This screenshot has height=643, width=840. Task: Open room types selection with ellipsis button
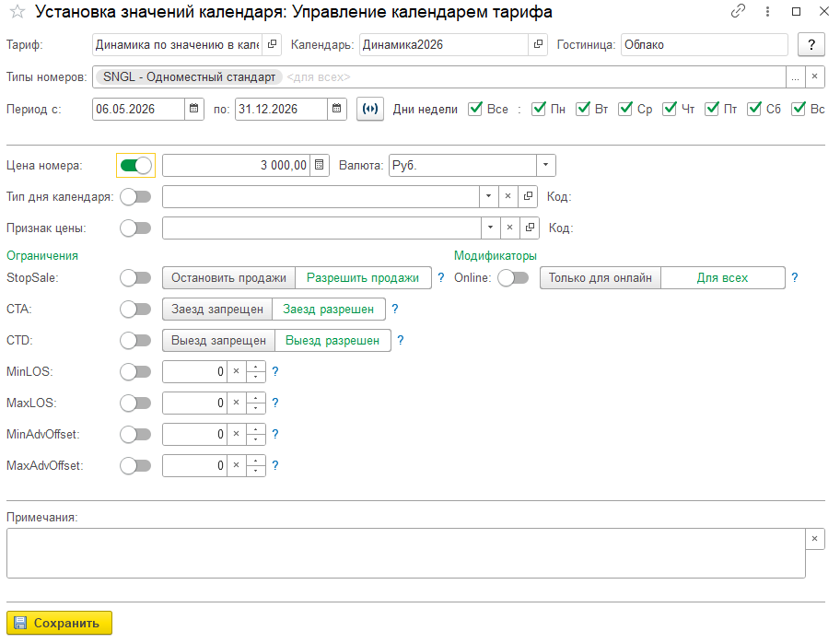pyautogui.click(x=795, y=77)
